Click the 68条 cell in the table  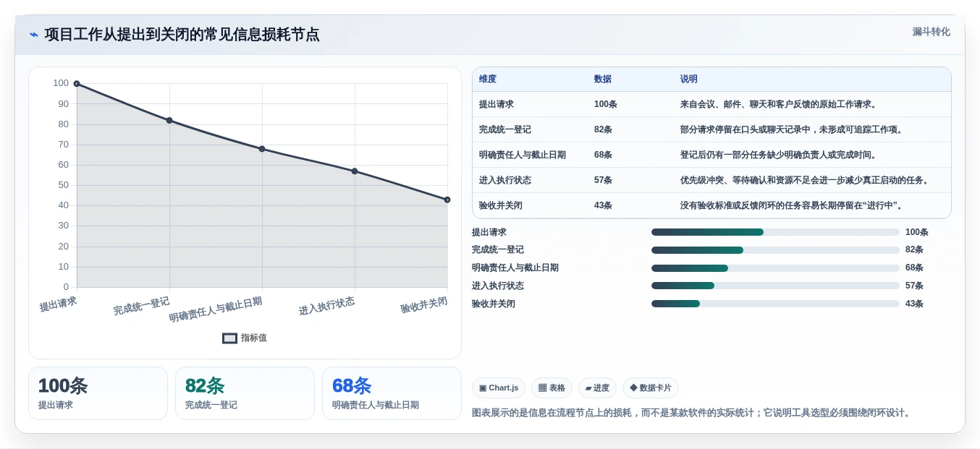604,155
